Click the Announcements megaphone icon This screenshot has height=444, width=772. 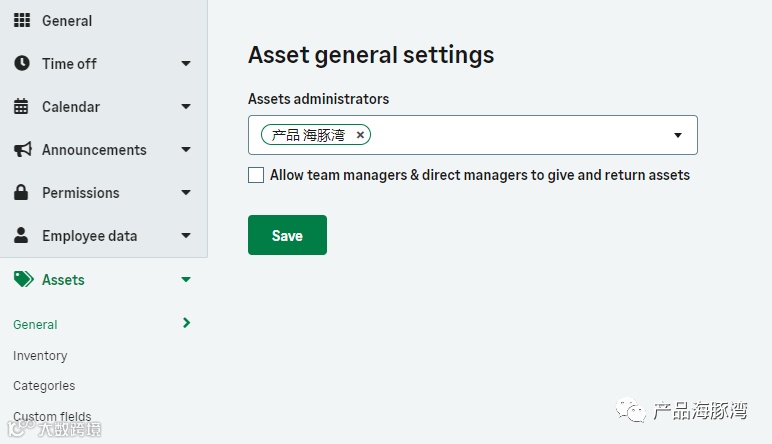22,149
